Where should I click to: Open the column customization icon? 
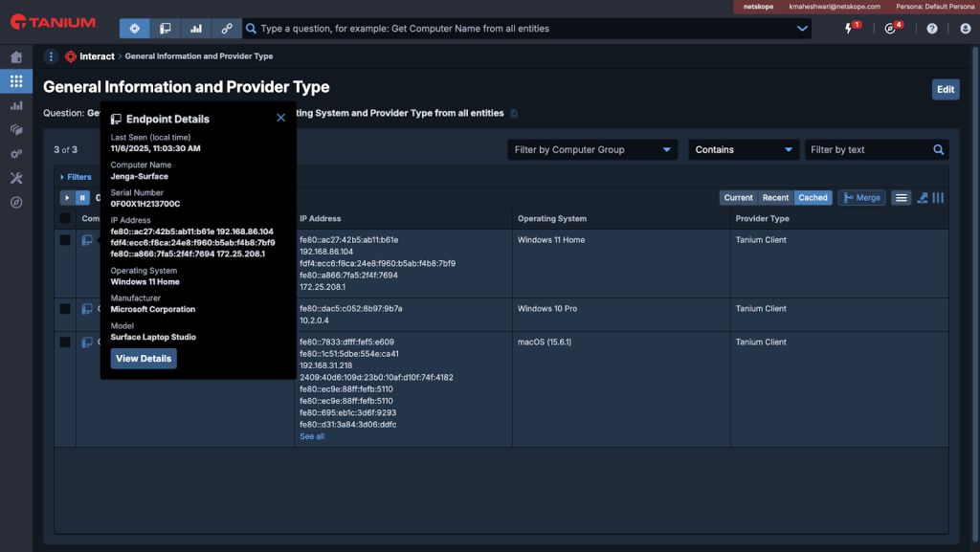pos(938,198)
